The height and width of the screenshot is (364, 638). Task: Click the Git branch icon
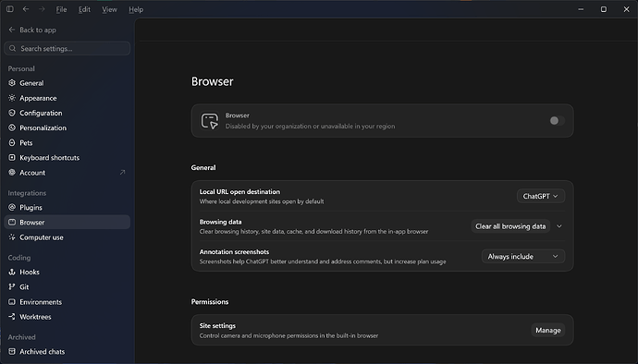pos(12,286)
